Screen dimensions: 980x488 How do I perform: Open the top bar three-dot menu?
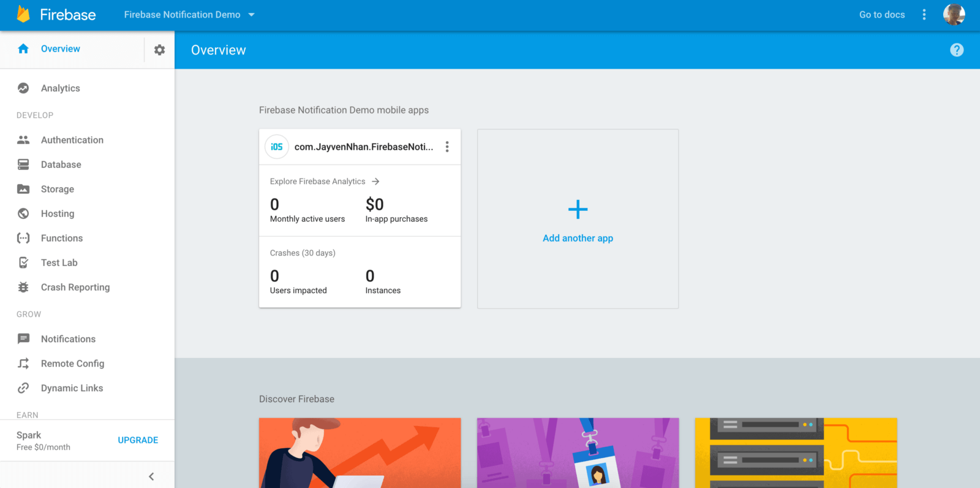(x=924, y=15)
